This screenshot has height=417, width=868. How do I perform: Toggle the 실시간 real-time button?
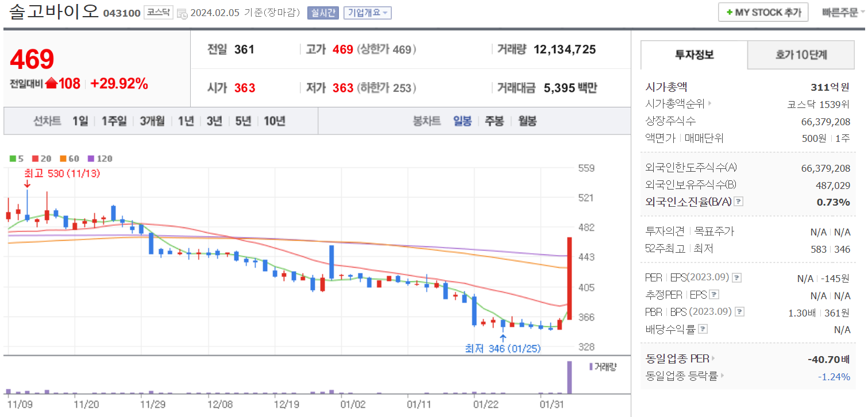click(323, 13)
